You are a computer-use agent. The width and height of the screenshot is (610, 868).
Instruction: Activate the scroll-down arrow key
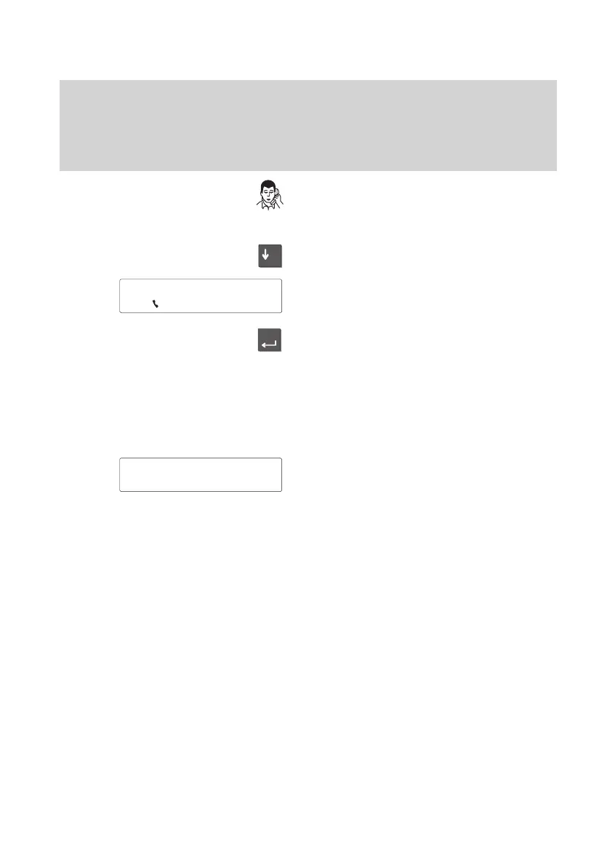click(x=270, y=256)
